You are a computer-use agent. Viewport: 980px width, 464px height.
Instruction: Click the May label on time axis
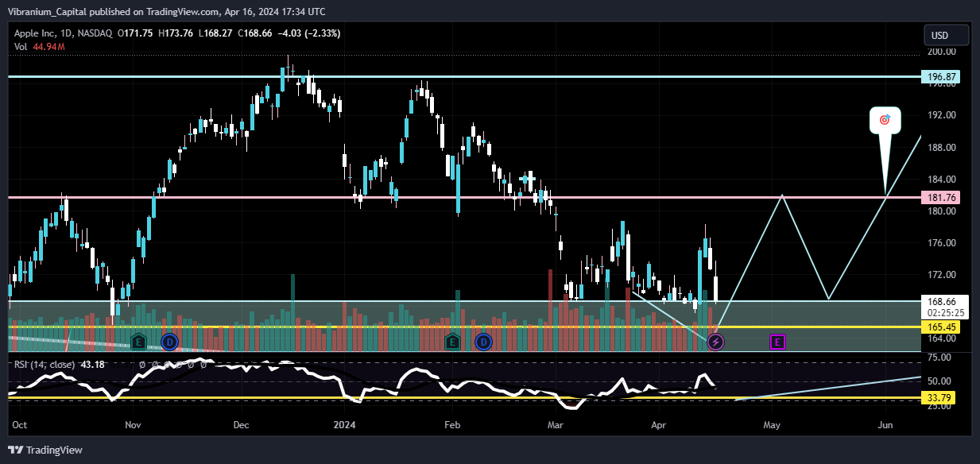tap(772, 426)
